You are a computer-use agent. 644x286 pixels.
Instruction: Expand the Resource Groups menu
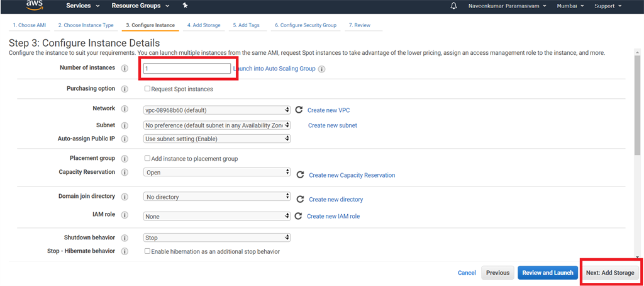click(140, 6)
